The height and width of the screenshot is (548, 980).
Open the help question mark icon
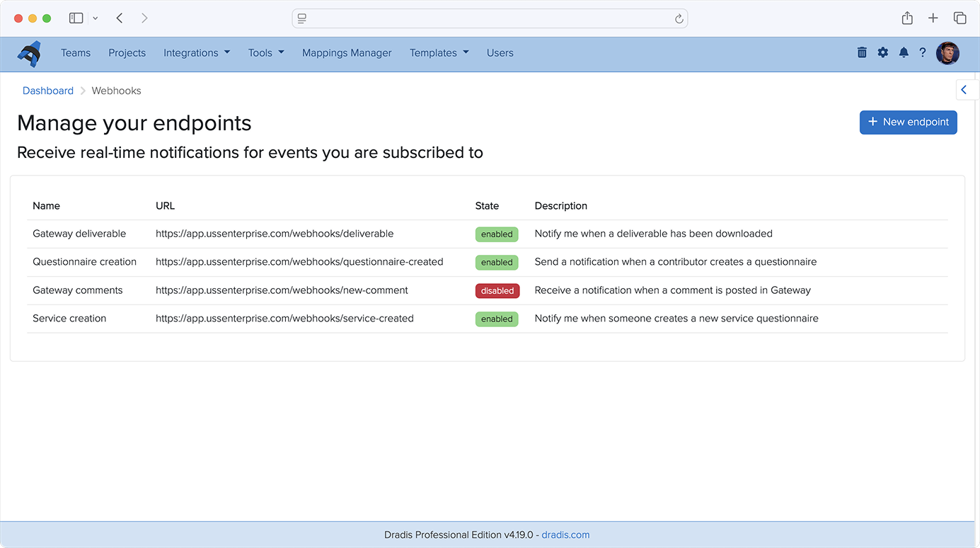923,52
